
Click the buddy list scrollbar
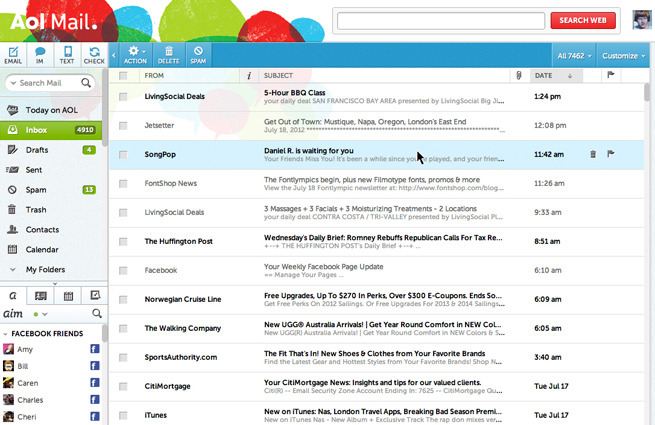pyautogui.click(x=105, y=333)
